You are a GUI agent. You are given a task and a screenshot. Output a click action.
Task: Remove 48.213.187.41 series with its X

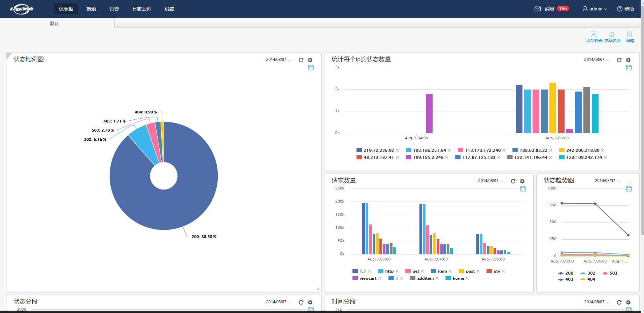click(x=398, y=158)
